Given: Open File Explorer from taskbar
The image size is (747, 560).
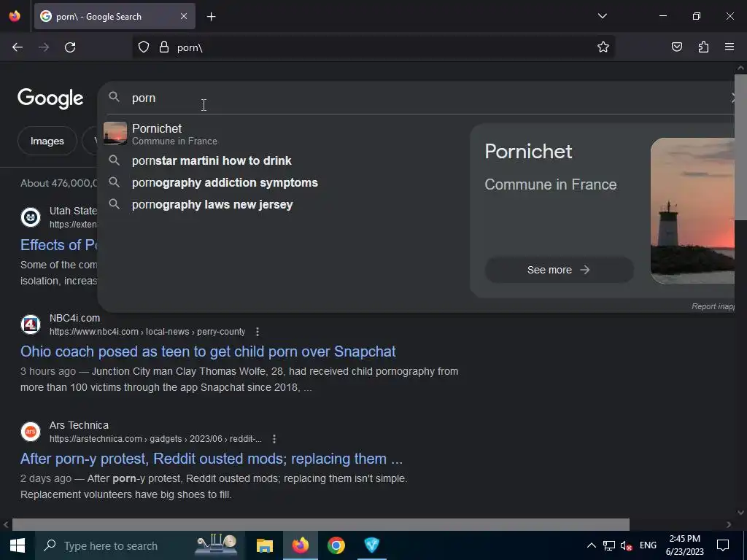Looking at the screenshot, I should tap(264, 545).
